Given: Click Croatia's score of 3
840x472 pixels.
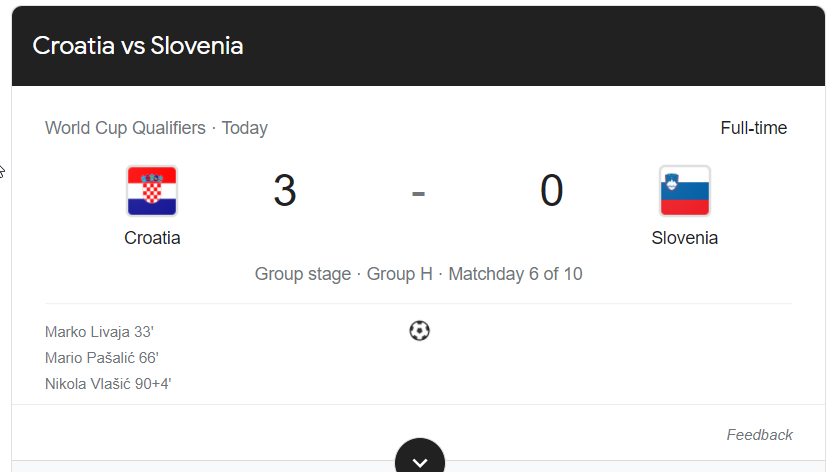Looking at the screenshot, I should coord(285,191).
